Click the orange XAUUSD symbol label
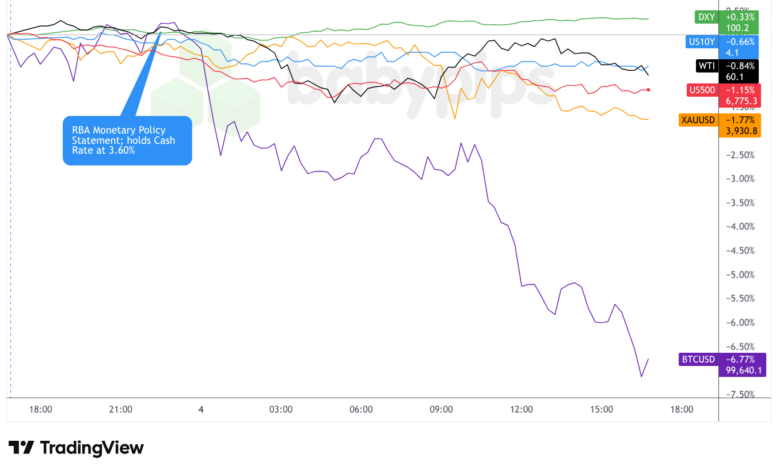780x473 pixels. [x=695, y=120]
